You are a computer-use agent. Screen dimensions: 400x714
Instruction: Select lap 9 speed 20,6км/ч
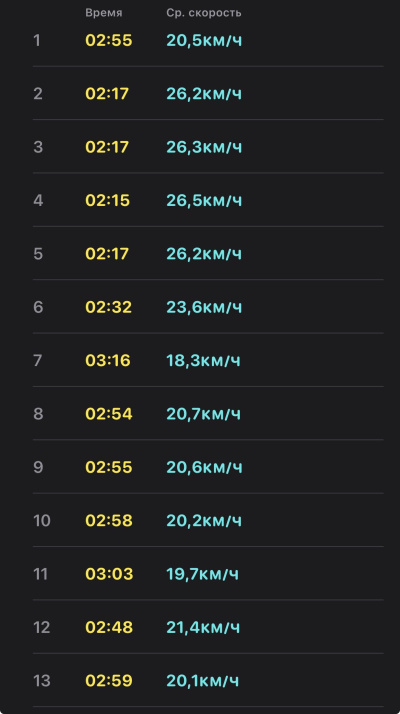(x=204, y=467)
